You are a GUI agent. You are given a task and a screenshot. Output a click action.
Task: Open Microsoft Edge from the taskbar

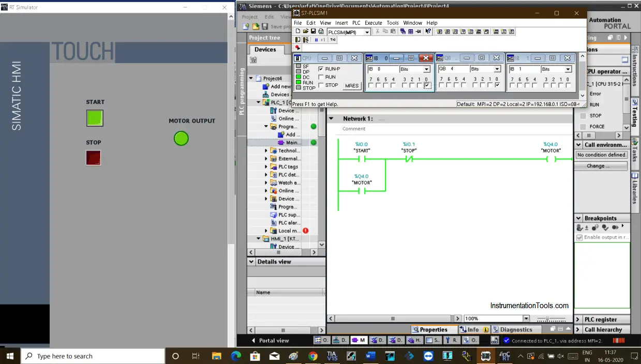236,356
